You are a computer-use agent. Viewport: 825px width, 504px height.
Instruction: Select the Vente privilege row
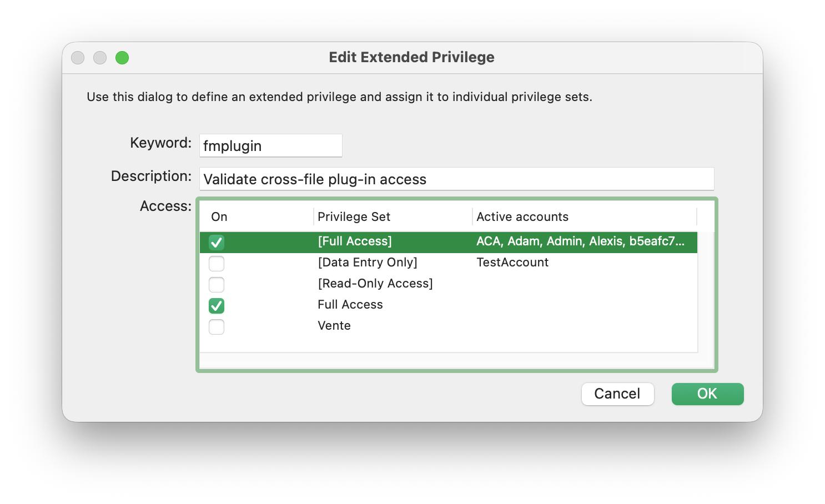[x=334, y=326]
